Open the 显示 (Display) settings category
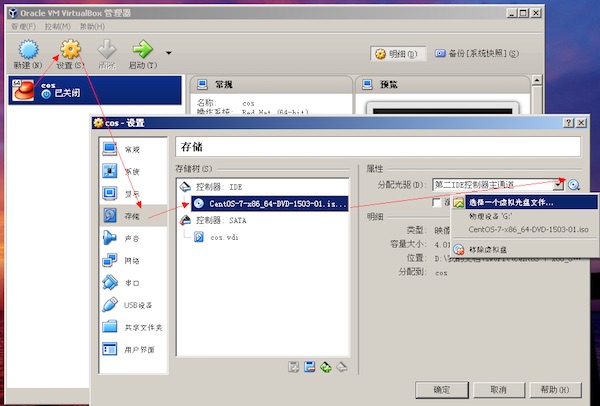The image size is (600, 406). coord(133,194)
